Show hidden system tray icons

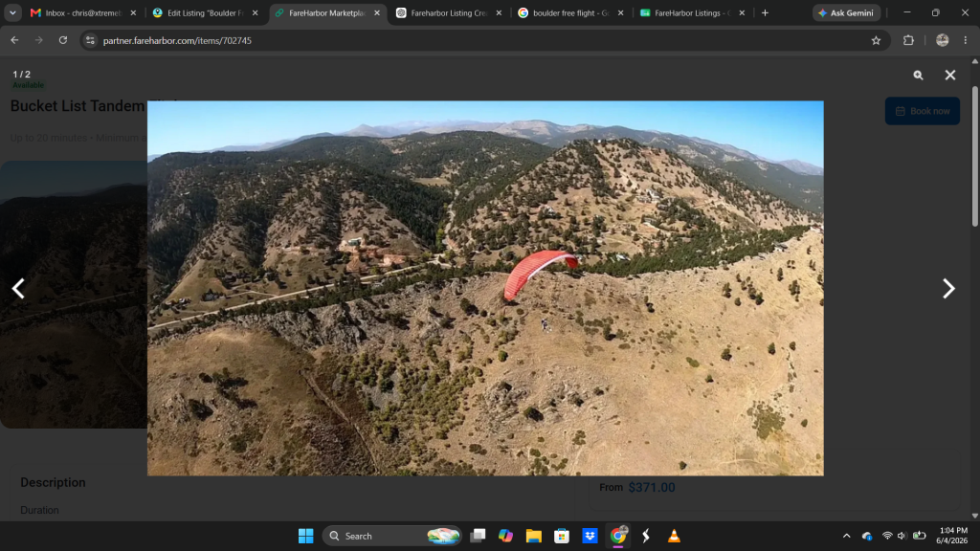click(x=846, y=536)
